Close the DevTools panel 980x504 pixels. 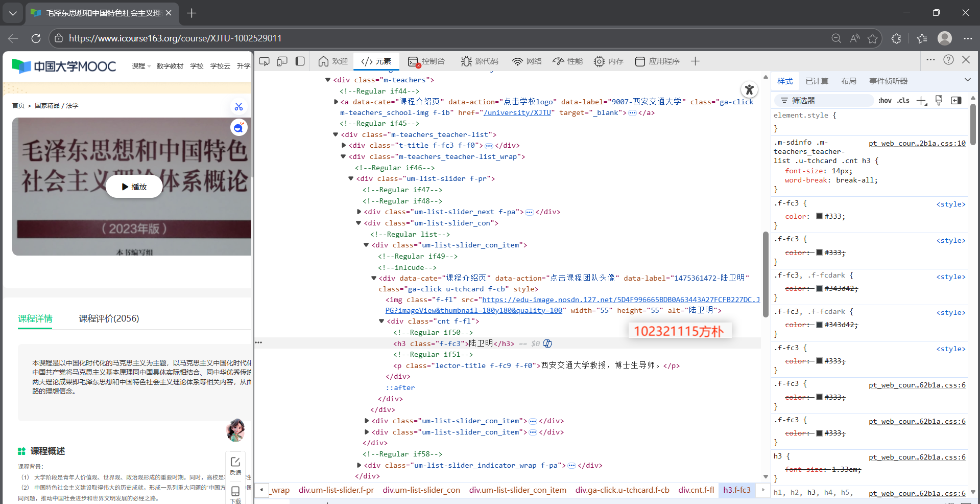(966, 60)
